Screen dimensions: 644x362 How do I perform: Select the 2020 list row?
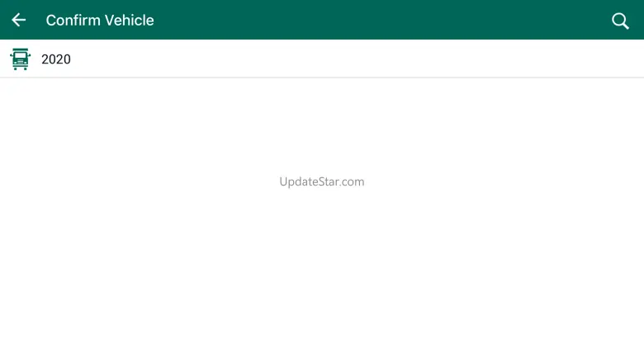click(322, 59)
